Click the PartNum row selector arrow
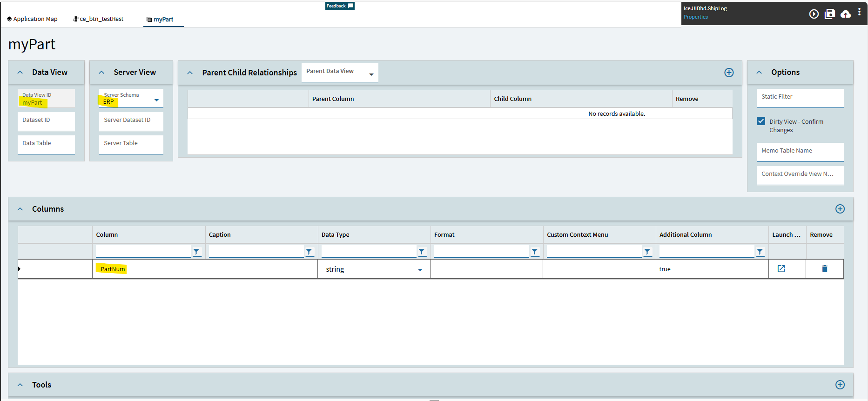This screenshot has width=868, height=401. pyautogui.click(x=20, y=269)
